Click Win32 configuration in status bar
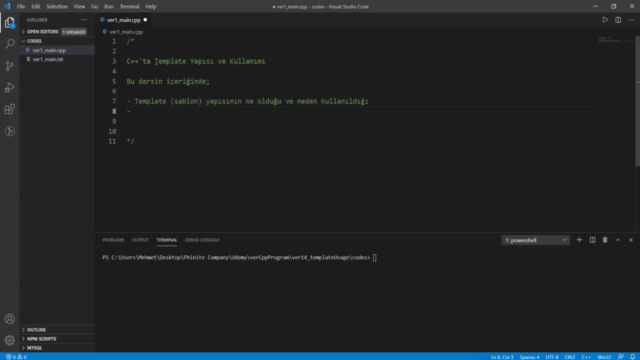The height and width of the screenshot is (360, 640). (604, 357)
